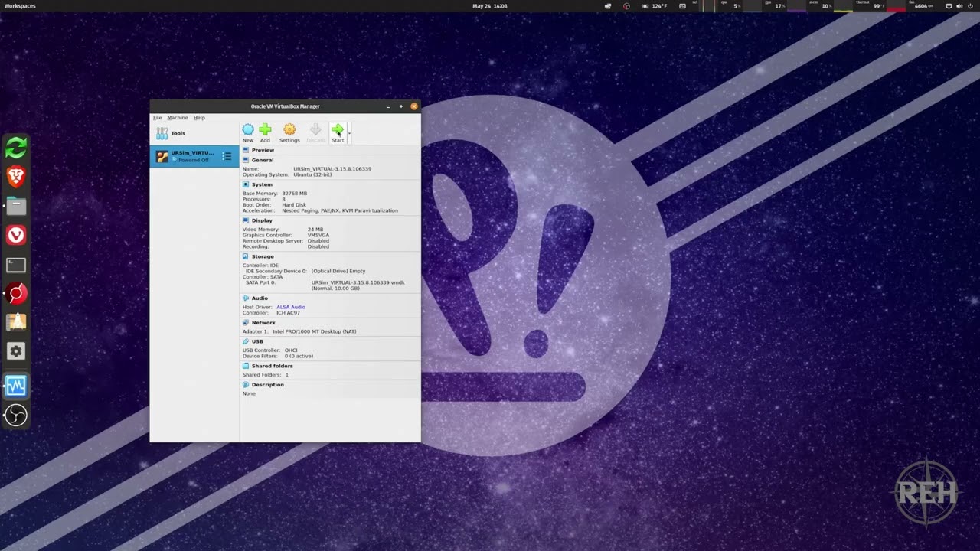The width and height of the screenshot is (980, 551).
Task: Open the System Monitor icon in dock
Action: point(16,386)
